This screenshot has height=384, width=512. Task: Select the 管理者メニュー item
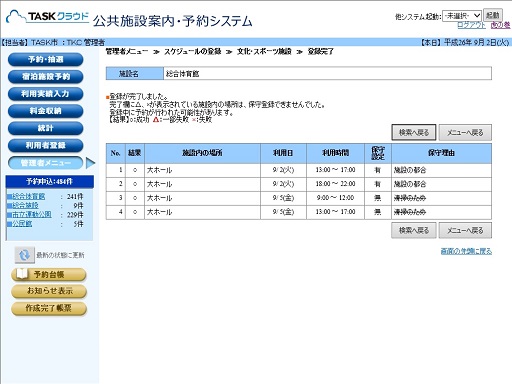pyautogui.click(x=45, y=163)
